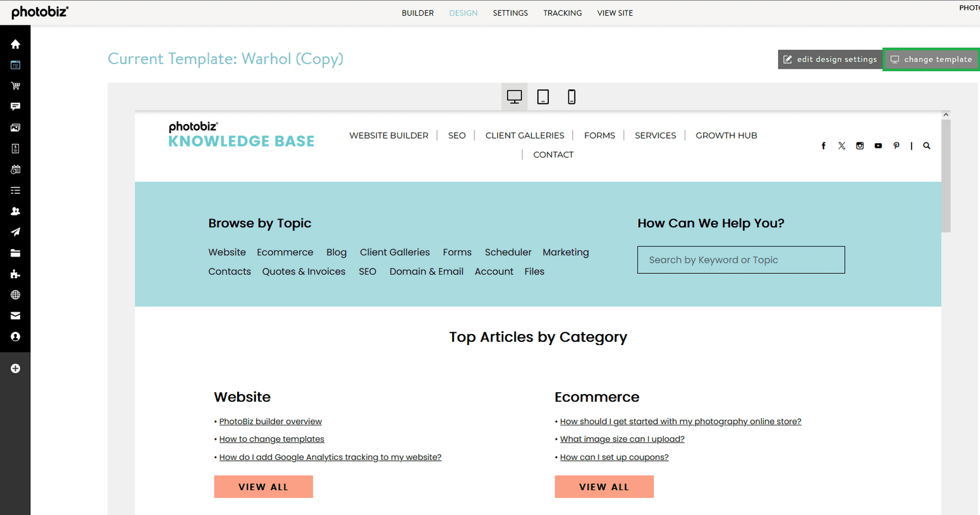The height and width of the screenshot is (515, 980).
Task: Open the forms list icon in sidebar
Action: pos(15,190)
